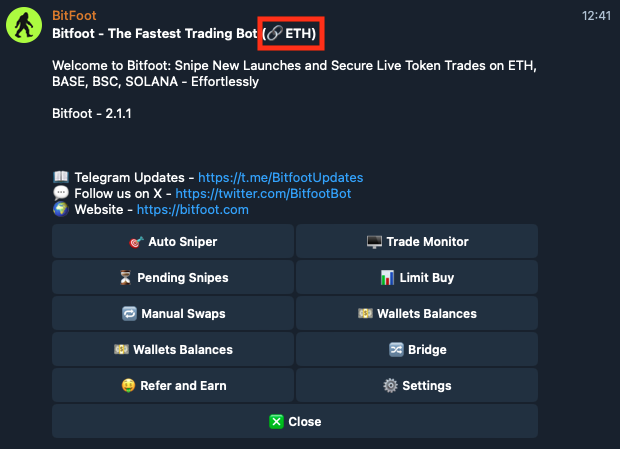Click the chain link icon beside ETH
The image size is (620, 449).
point(274,34)
